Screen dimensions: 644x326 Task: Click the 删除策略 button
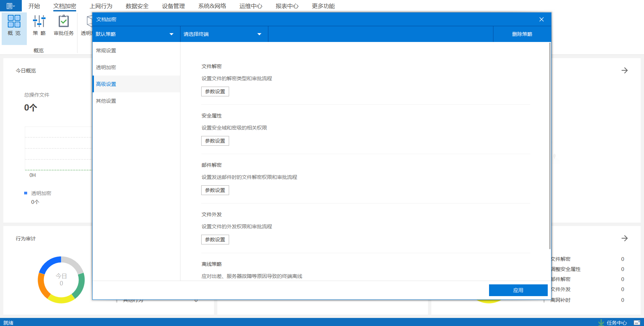point(522,34)
